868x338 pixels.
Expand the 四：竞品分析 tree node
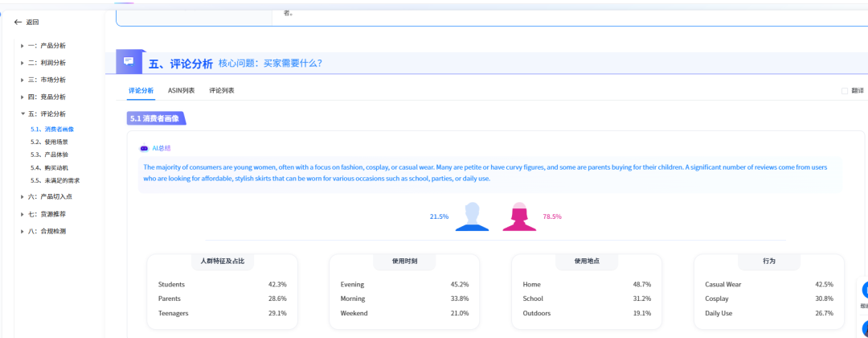coord(23,97)
